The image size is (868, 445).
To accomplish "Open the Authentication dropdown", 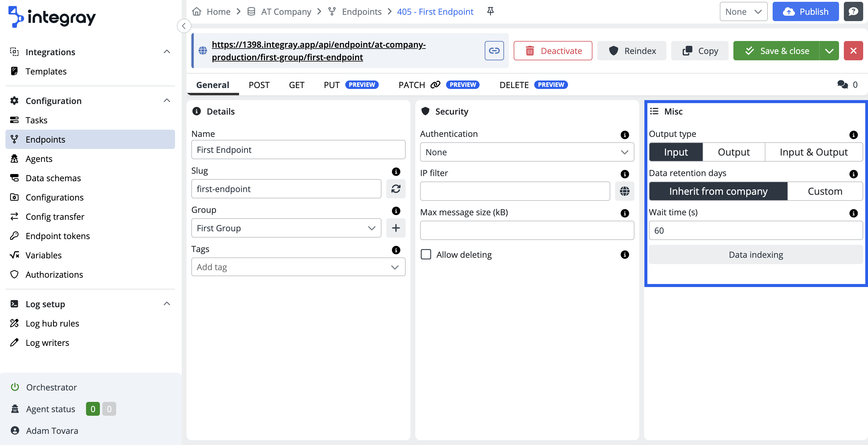I will [527, 152].
